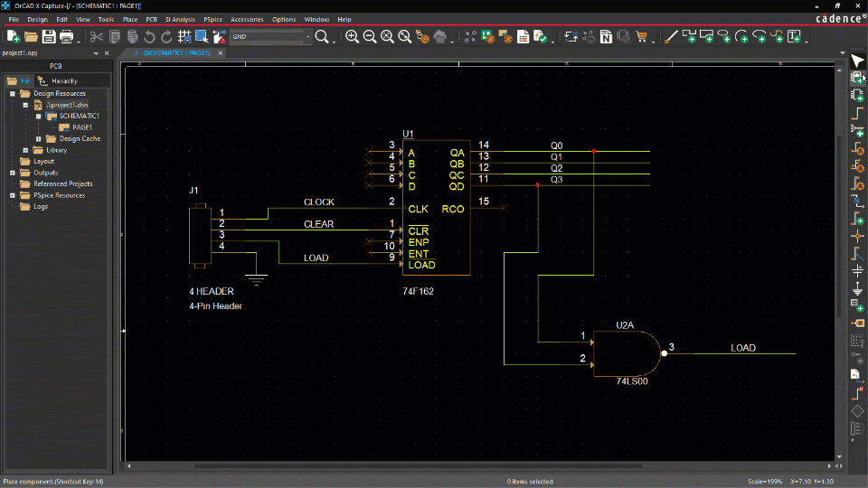Viewport: 868px width, 488px height.
Task: Select the Layout folder in tree
Action: (43, 162)
